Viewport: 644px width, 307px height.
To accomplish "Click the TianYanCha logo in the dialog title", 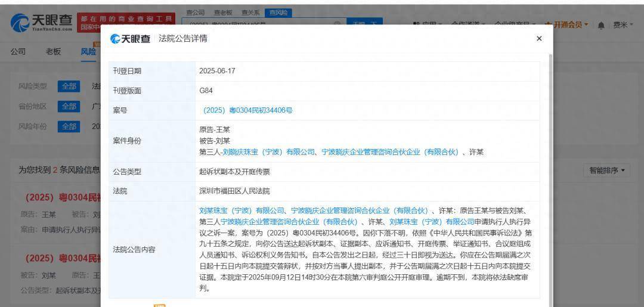I will click(131, 39).
